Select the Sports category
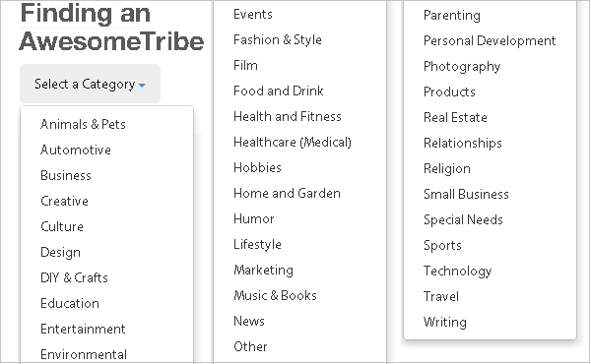 pos(443,246)
